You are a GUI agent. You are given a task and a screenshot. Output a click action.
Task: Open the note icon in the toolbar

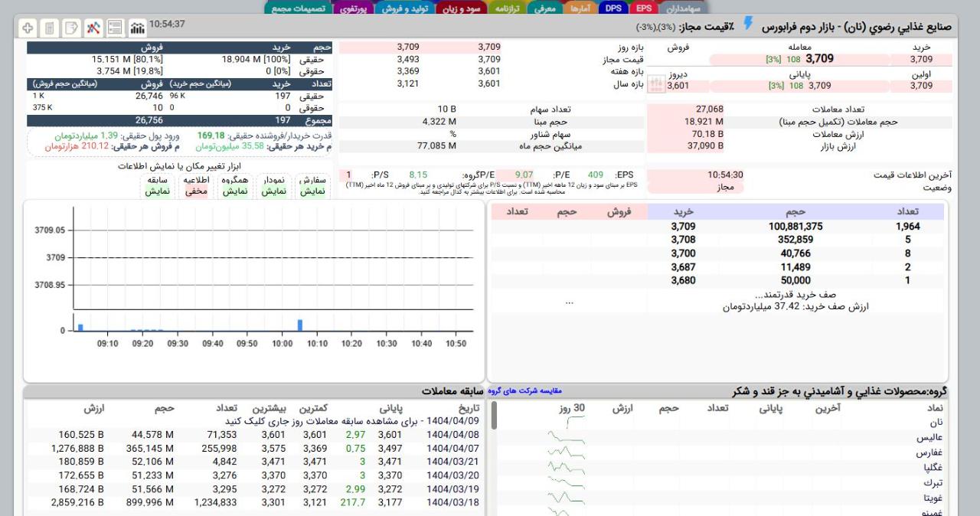pyautogui.click(x=72, y=28)
